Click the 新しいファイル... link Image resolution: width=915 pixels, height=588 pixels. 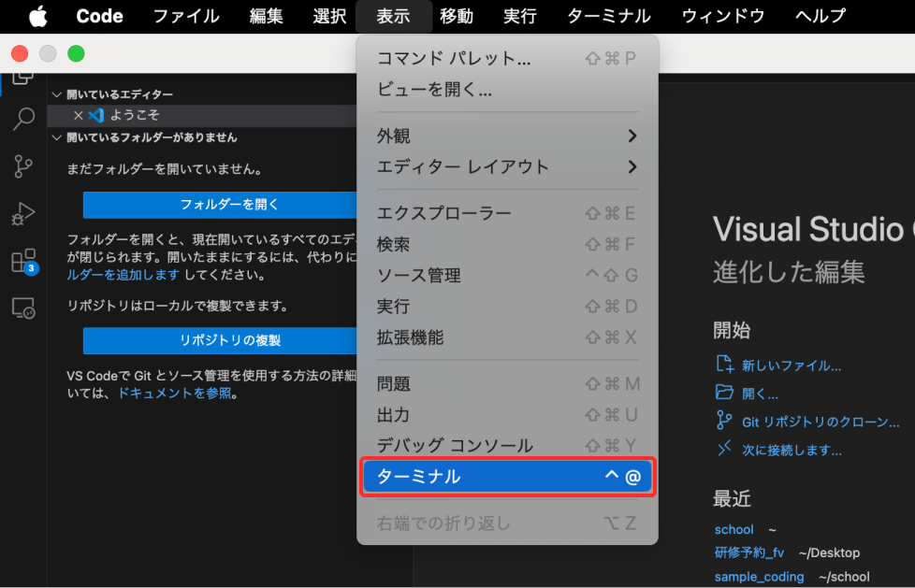pos(792,366)
